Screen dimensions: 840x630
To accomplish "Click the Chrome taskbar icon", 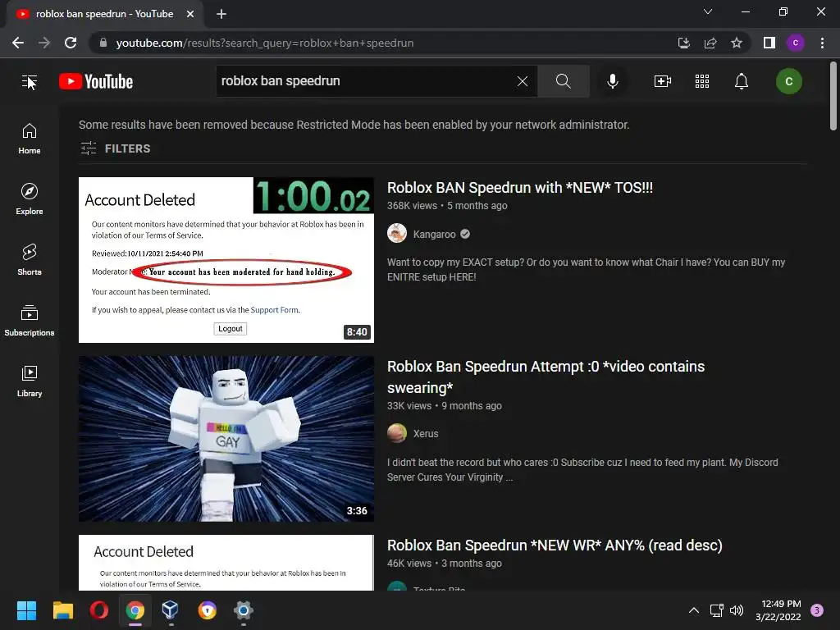I will pyautogui.click(x=135, y=610).
